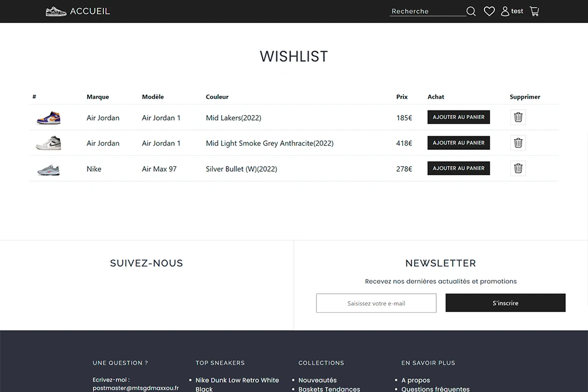Add Air Jordan 1 Mid Lakers to cart

[x=459, y=118]
